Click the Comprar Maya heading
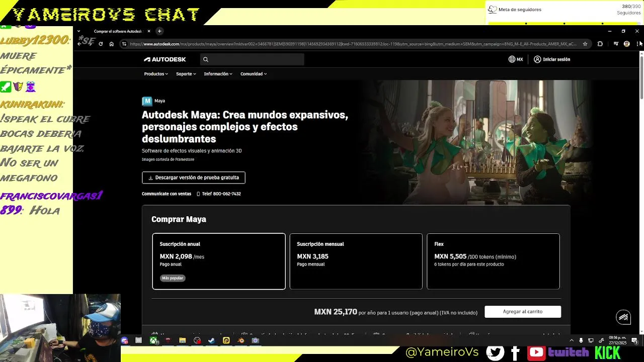The image size is (644, 362). click(179, 219)
